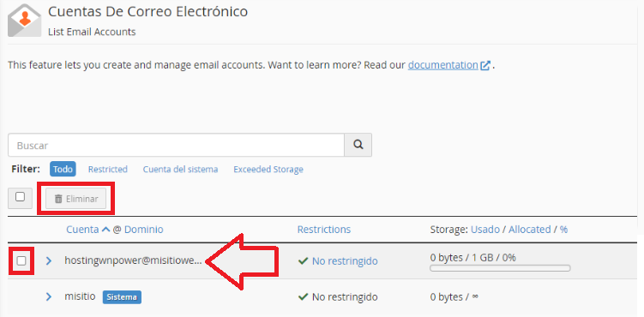The image size is (644, 317).
Task: Click the 0 bytes / ∞ storage text
Action: coord(454,296)
